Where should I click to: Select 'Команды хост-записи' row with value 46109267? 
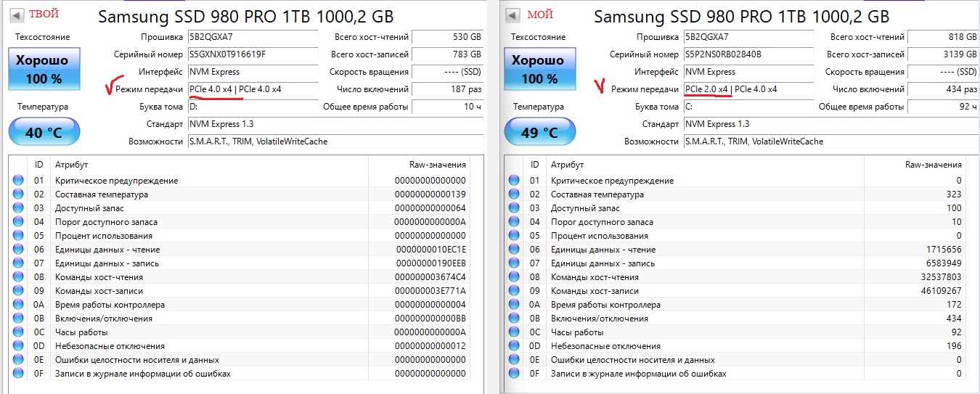point(735,291)
